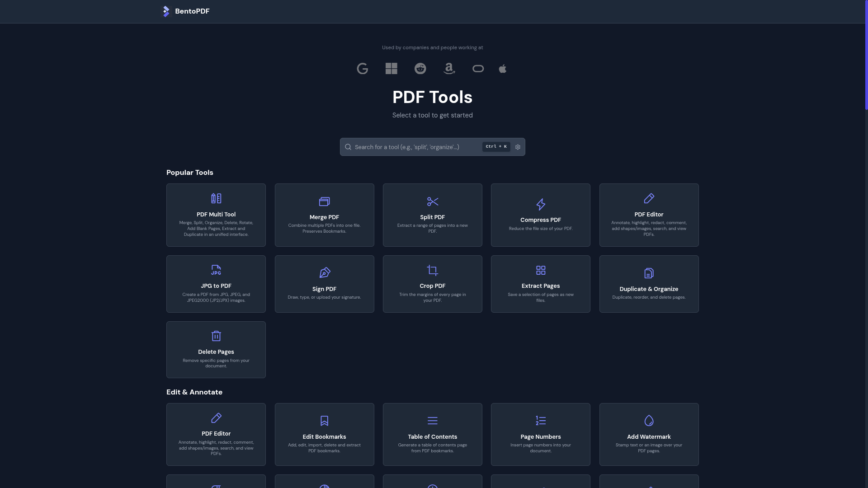Open the Delete Pages trash icon
Screen dimensions: 868x488
216,336
